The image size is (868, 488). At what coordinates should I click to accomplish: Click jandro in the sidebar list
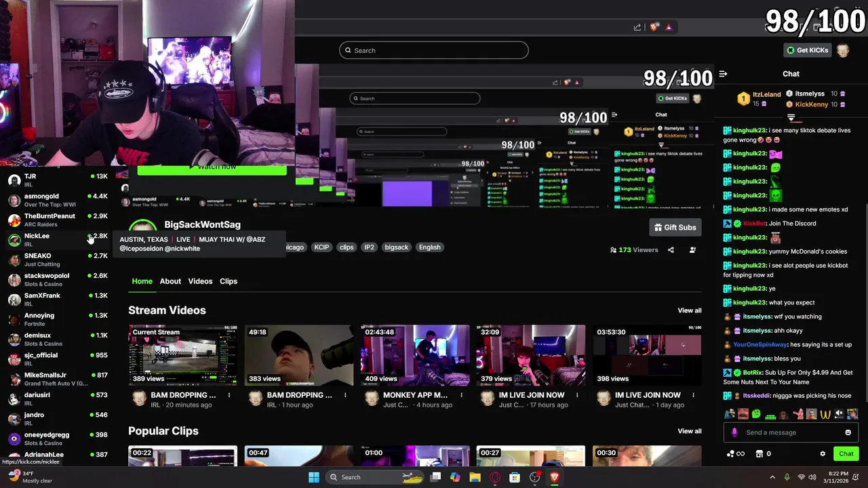[x=58, y=419]
